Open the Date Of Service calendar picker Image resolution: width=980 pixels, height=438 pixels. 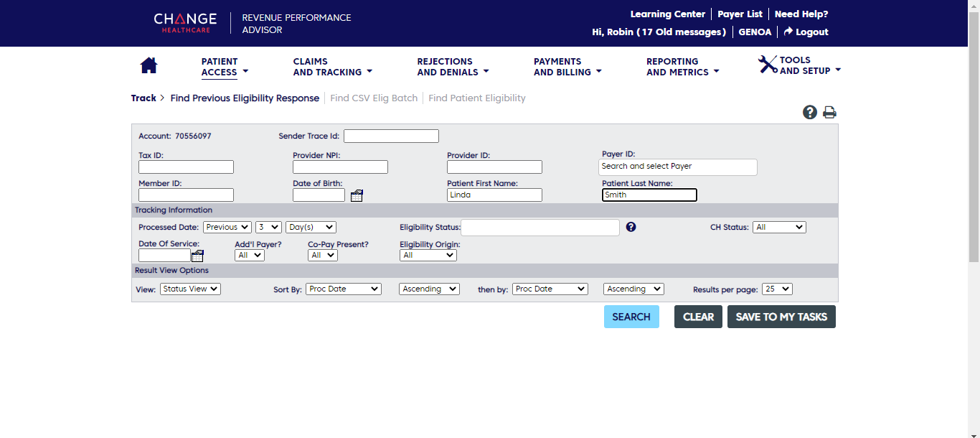197,256
